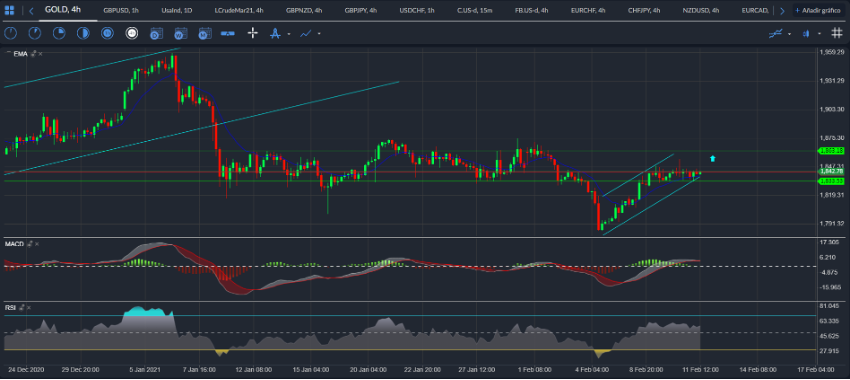Open the FB.US-d, 4h tab
The height and width of the screenshot is (380, 850).
coord(532,10)
